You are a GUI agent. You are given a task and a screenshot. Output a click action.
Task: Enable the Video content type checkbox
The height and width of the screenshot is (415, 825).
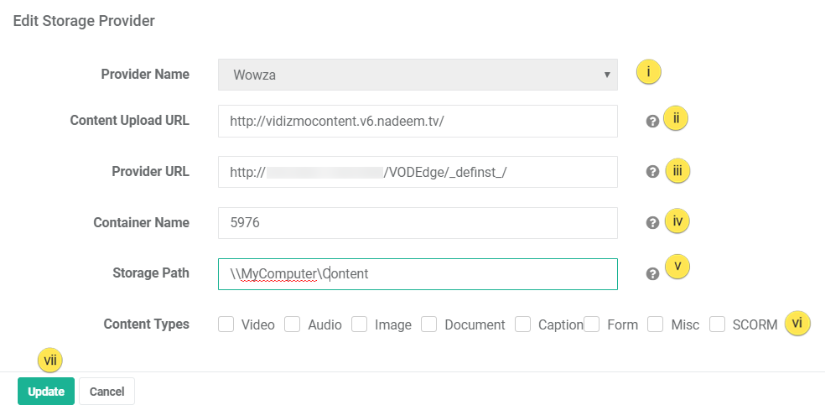click(226, 324)
